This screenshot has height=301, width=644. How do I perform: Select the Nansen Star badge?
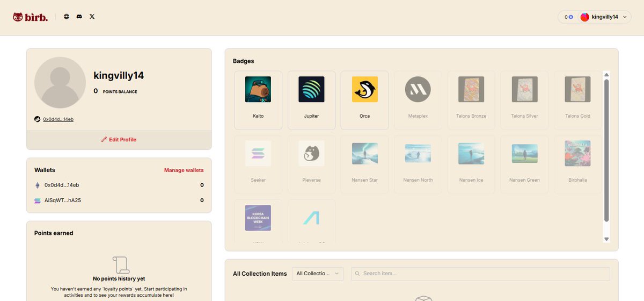point(365,164)
